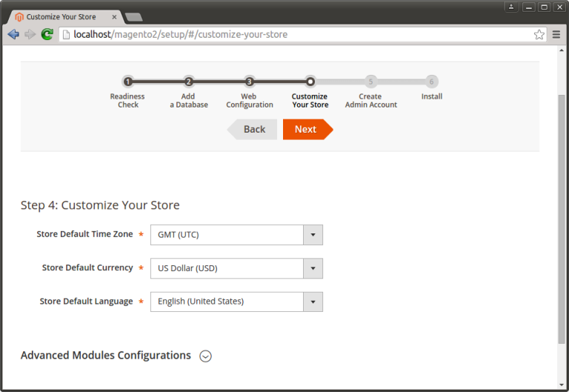
Task: Select the Customize Your Store browser tab
Action: [63, 16]
